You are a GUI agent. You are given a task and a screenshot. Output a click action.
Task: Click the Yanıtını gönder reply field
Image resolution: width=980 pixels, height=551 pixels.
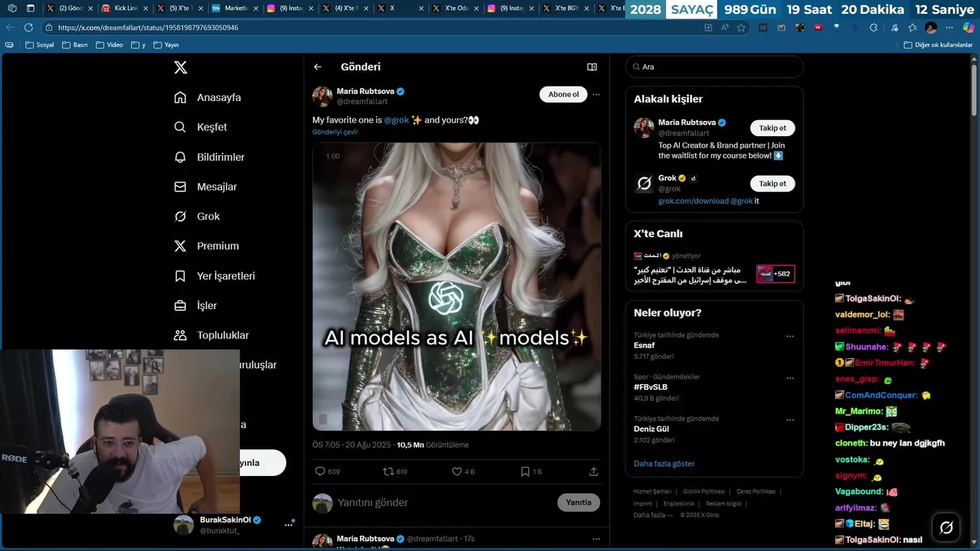click(x=444, y=503)
